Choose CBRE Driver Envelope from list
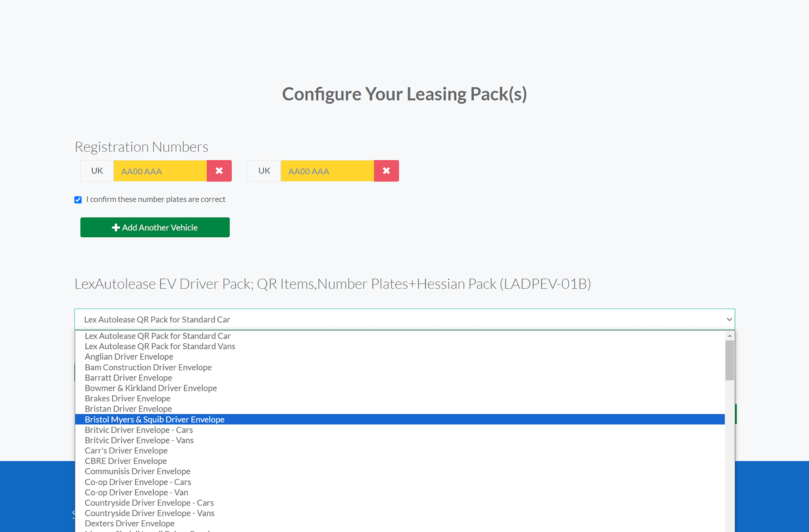This screenshot has width=809, height=532. (126, 461)
